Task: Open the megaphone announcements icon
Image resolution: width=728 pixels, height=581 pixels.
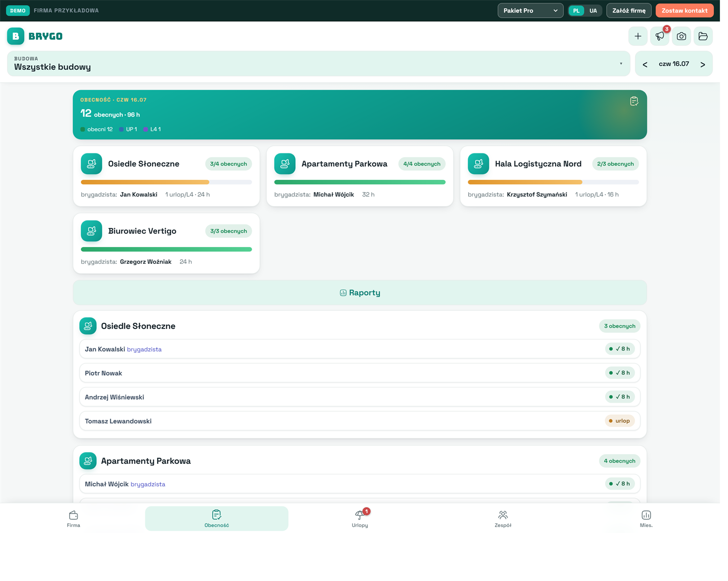Action: pos(660,36)
